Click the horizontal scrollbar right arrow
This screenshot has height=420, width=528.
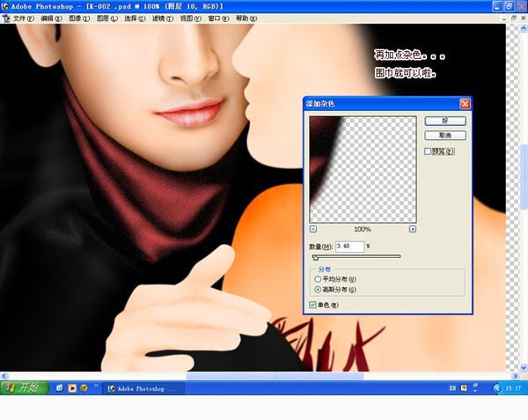(x=516, y=376)
